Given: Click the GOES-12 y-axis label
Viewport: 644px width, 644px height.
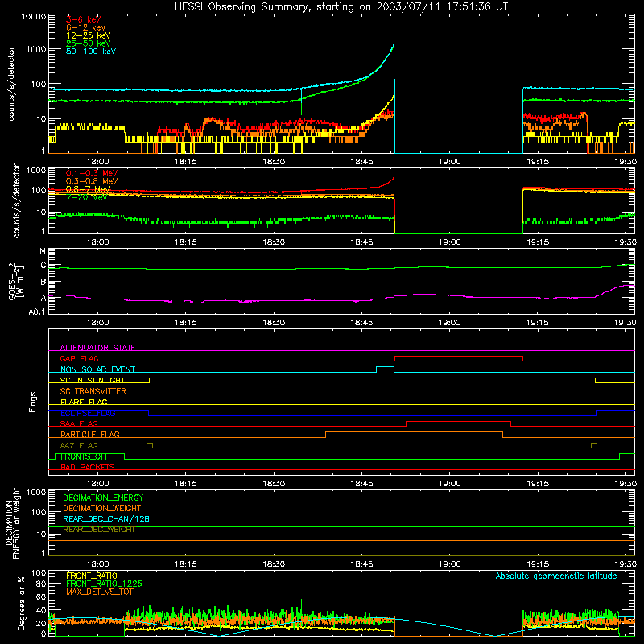Looking at the screenshot, I should pos(16,281).
